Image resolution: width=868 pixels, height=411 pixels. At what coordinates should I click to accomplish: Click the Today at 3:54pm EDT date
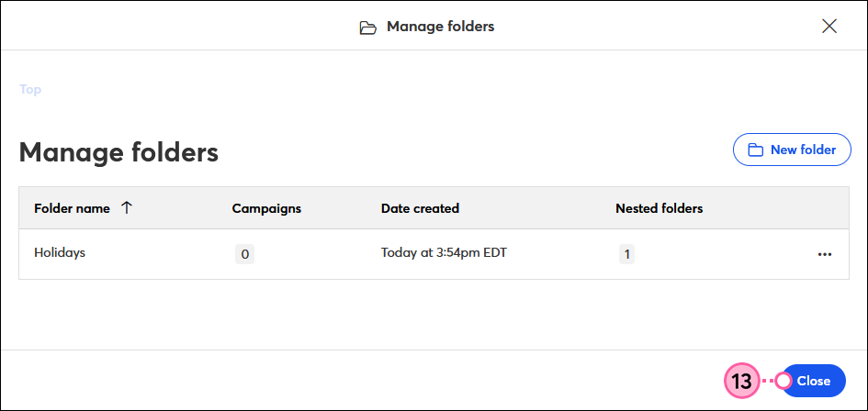point(444,253)
